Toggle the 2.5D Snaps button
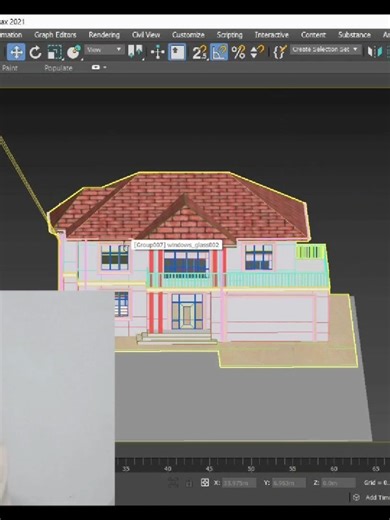The image size is (390, 520). click(200, 52)
